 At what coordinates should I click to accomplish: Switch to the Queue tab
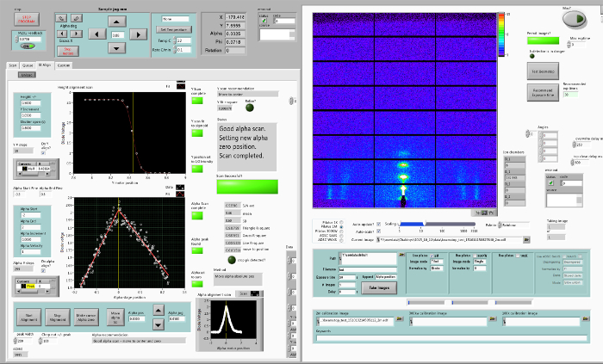point(28,65)
